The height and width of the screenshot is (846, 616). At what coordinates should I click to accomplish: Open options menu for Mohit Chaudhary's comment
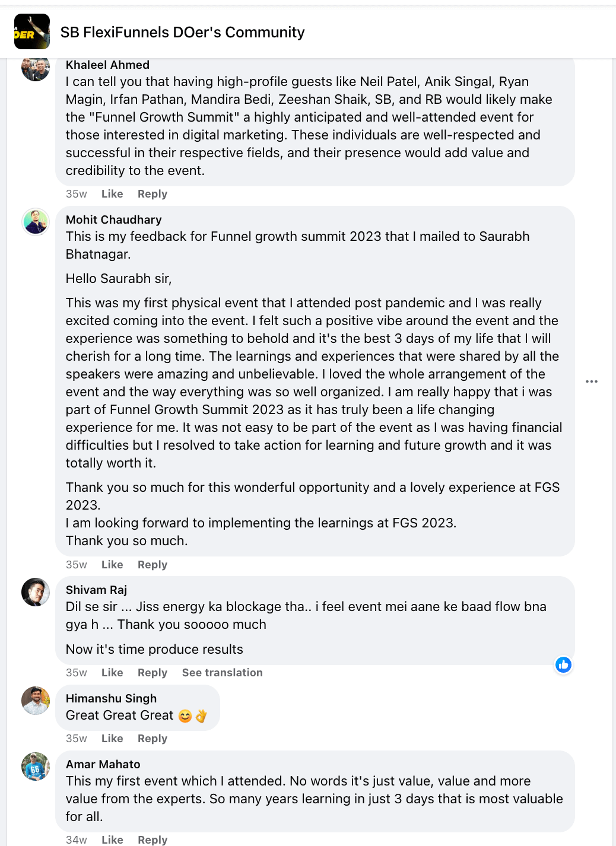click(x=591, y=381)
